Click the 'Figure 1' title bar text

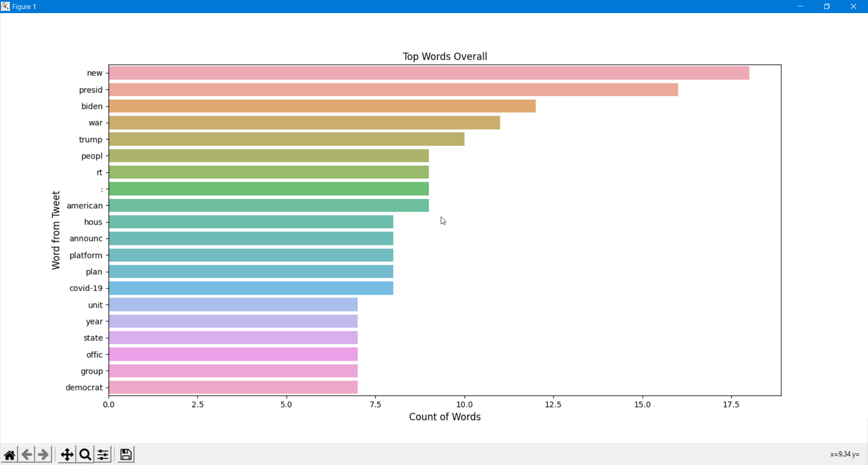24,7
